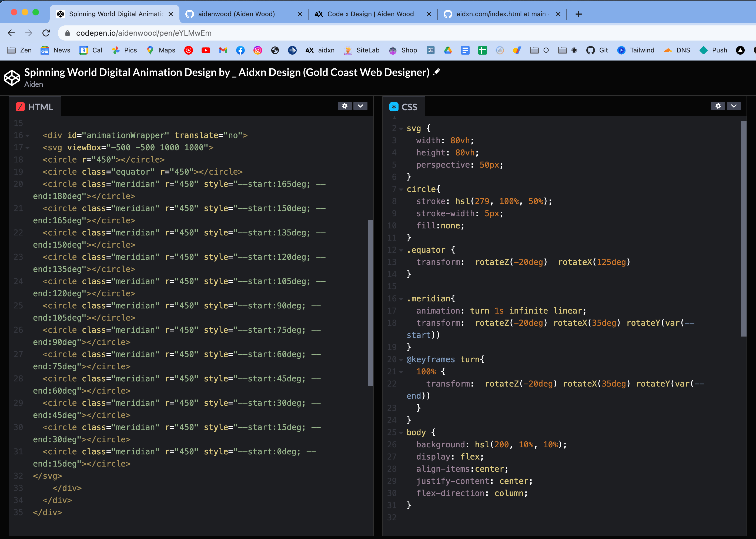Open the Facebook bookmark
The image size is (756, 539).
coord(240,50)
